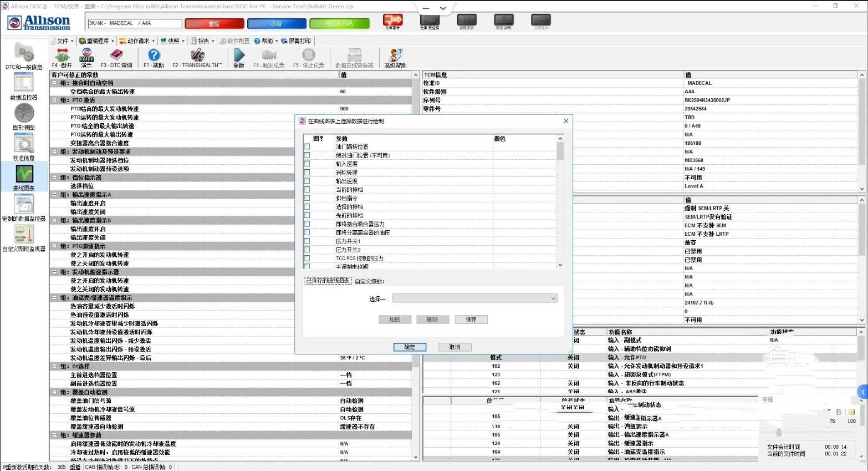Viewport: 868px width, 471px height.
Task: Click the 3K/4K - MADECAL / A4A field
Action: (x=135, y=23)
